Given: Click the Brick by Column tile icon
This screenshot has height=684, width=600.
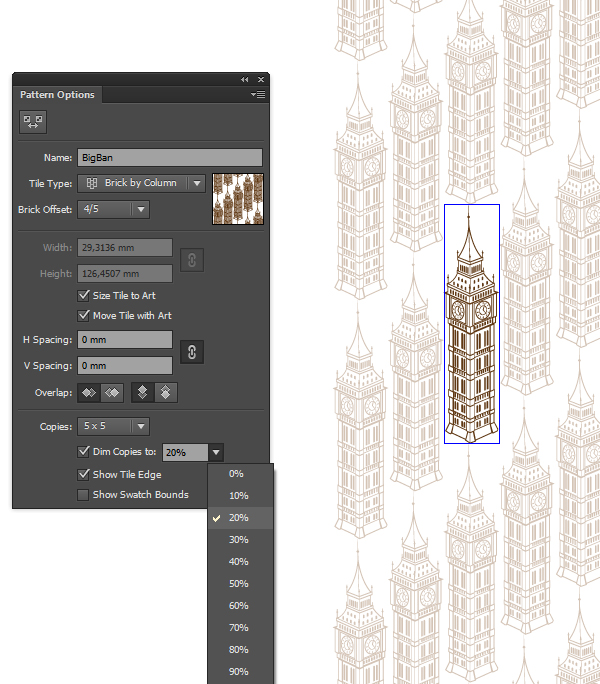Looking at the screenshot, I should [92, 183].
